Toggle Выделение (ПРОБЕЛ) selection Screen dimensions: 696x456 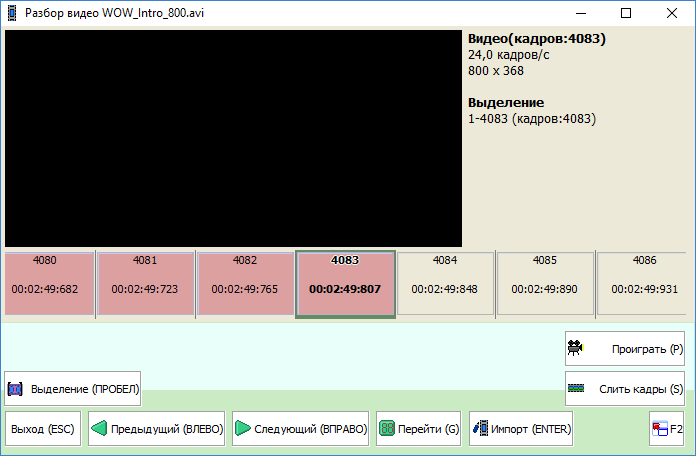click(x=73, y=389)
